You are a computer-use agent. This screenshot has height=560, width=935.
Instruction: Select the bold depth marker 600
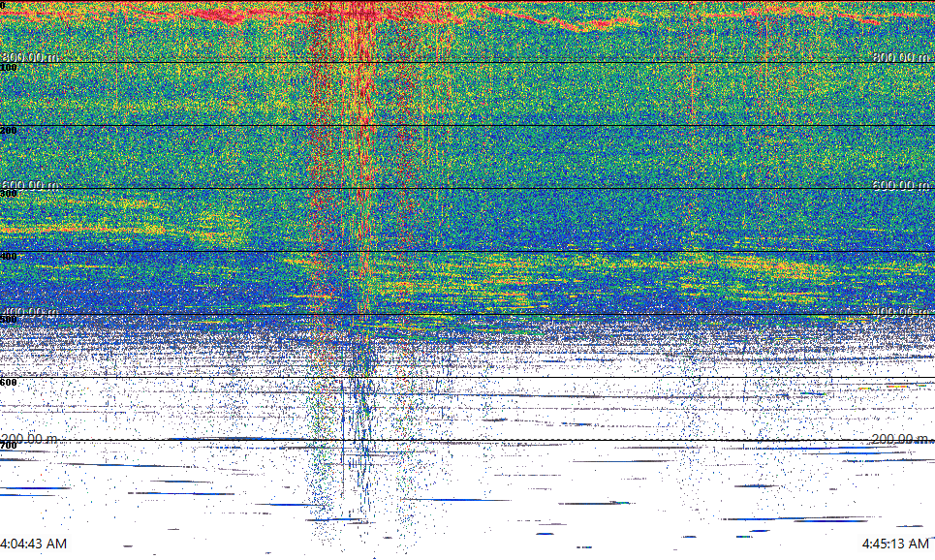point(9,383)
